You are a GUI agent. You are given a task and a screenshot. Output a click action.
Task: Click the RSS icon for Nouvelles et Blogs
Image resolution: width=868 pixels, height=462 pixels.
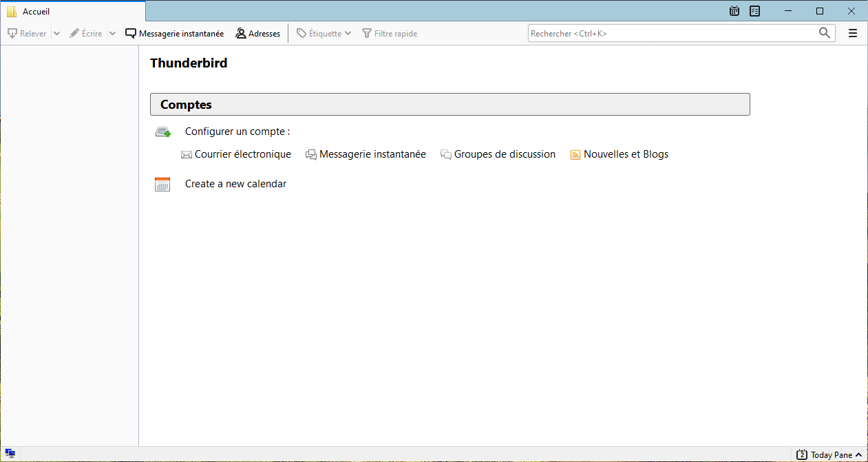[x=575, y=155]
